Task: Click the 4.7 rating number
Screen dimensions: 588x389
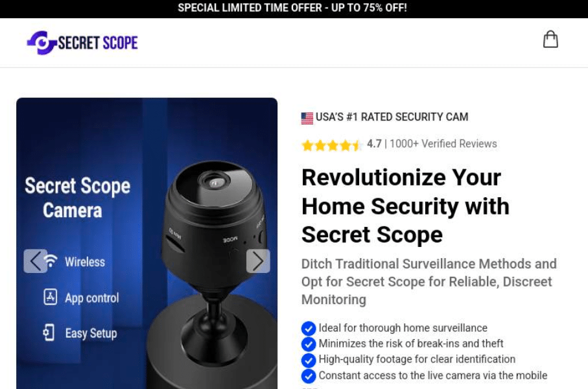Action: tap(374, 144)
